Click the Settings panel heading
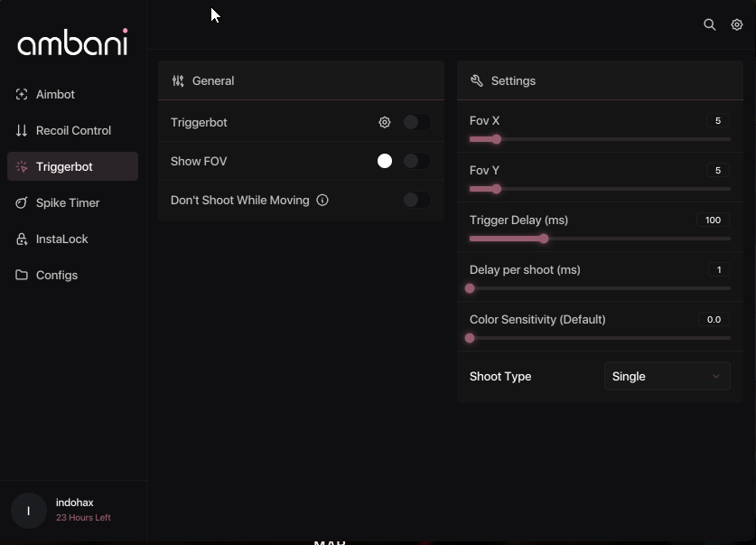The width and height of the screenshot is (756, 545). pos(513,81)
